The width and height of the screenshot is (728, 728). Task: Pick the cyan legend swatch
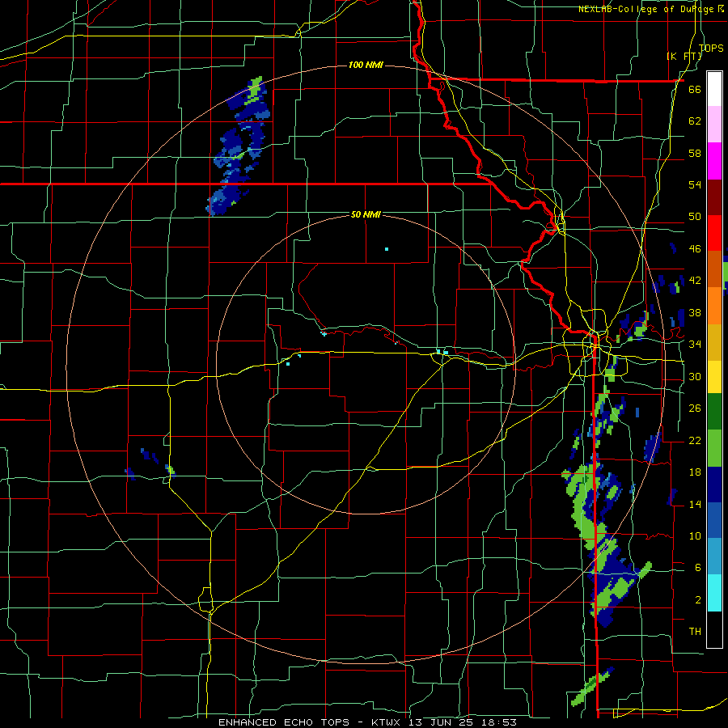point(714,593)
